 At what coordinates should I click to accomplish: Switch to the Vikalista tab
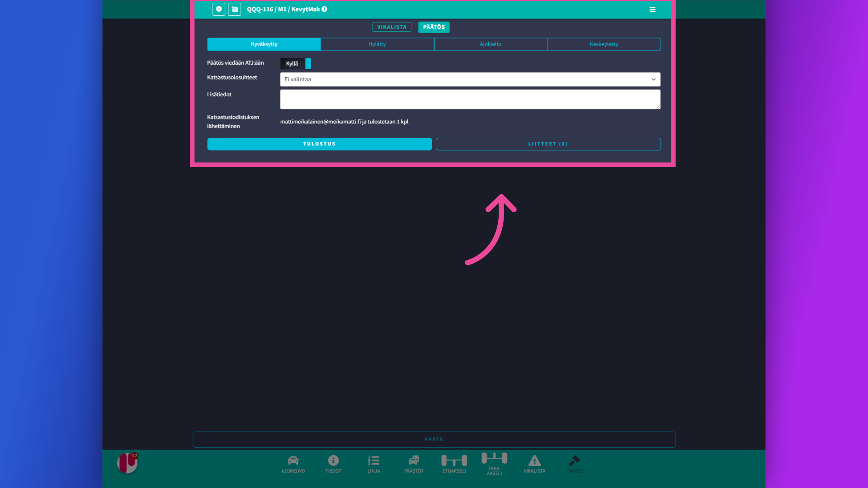(392, 27)
